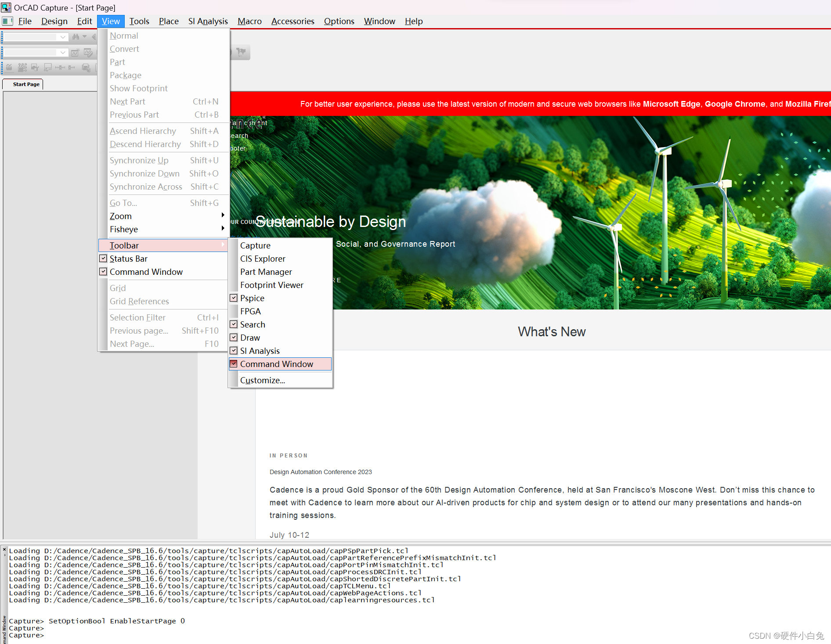Toggle the Status Bar checkbox

pos(103,259)
